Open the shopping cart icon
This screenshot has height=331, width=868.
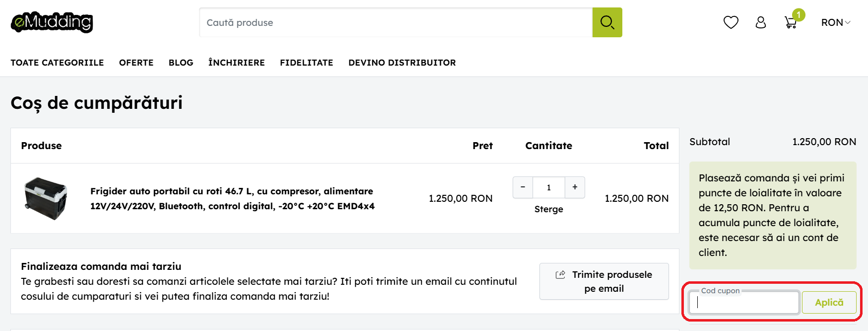(791, 22)
